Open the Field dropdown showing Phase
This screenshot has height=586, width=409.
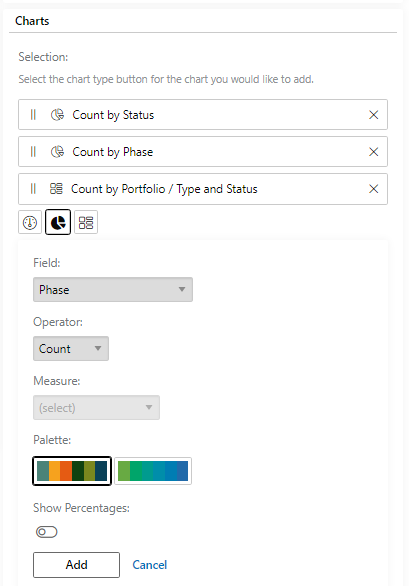pos(113,289)
